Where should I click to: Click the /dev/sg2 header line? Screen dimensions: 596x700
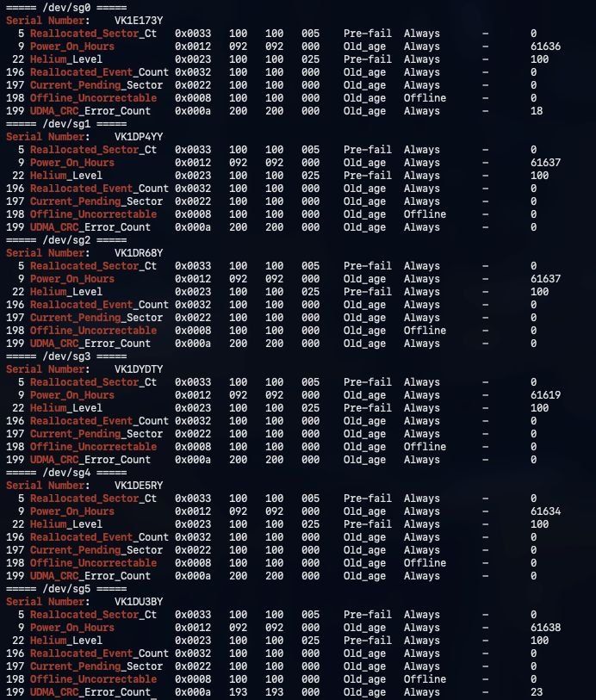[66, 240]
